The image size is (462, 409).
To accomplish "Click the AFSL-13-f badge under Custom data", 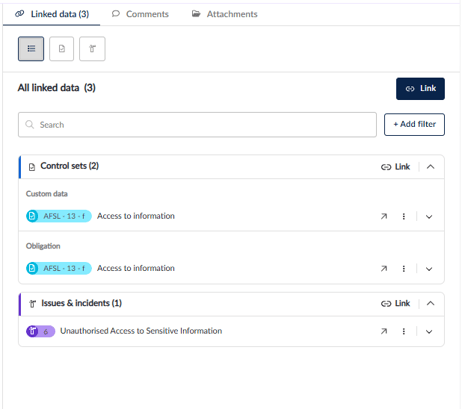I will pos(59,216).
